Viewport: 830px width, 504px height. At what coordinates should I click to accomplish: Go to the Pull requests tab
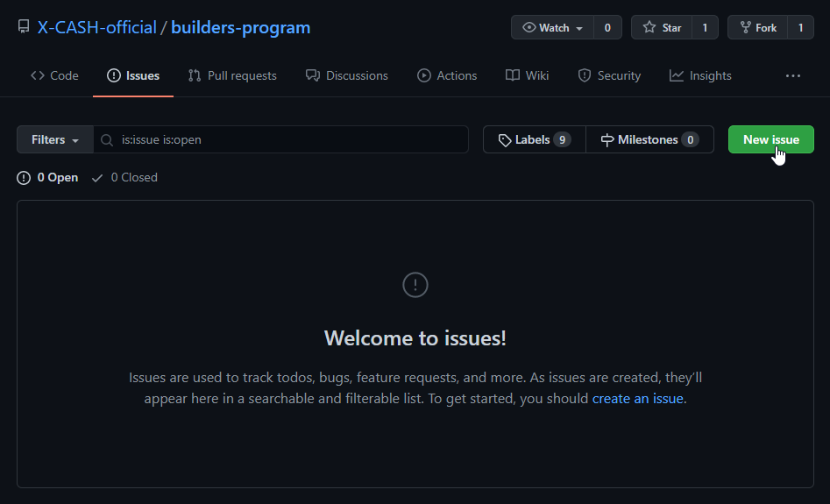pos(232,75)
